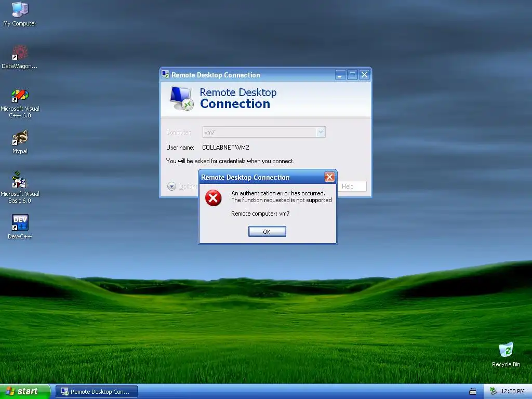Select Microsoft Visual C++ 6.0 shortcut

[20, 103]
